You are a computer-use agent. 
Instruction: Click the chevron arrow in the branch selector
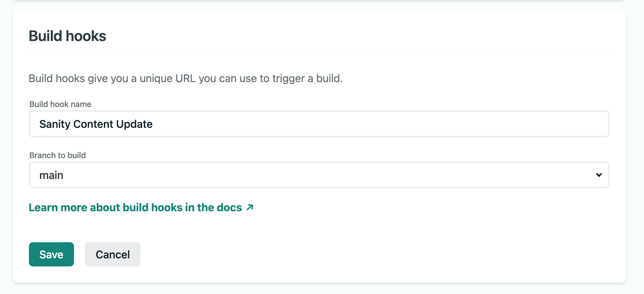(x=599, y=175)
